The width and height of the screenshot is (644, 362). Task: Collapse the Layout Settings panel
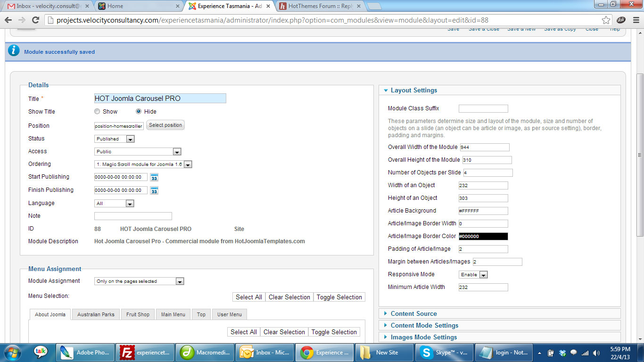500,90
